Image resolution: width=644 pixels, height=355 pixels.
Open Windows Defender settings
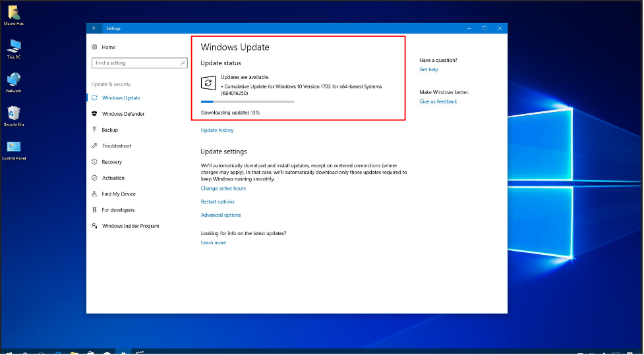[123, 114]
